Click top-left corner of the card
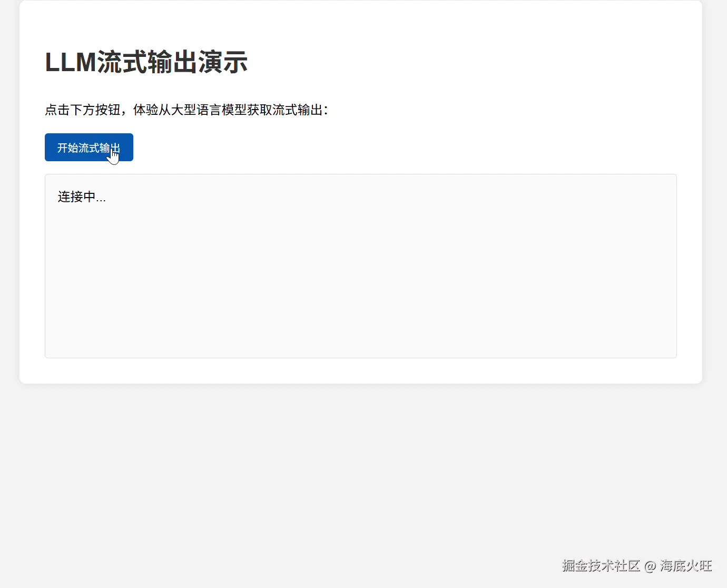727x588 pixels. pos(24,6)
